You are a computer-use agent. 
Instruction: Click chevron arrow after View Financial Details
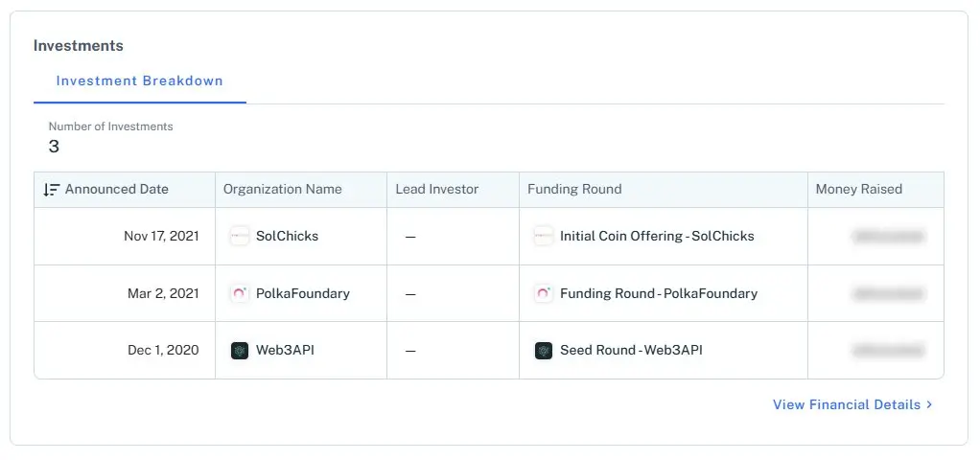929,405
